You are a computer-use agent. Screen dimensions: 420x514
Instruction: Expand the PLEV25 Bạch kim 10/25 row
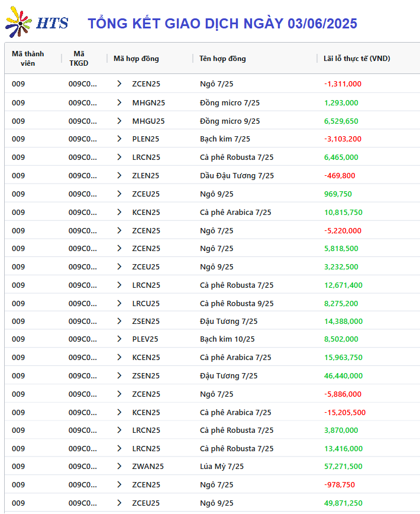119,339
